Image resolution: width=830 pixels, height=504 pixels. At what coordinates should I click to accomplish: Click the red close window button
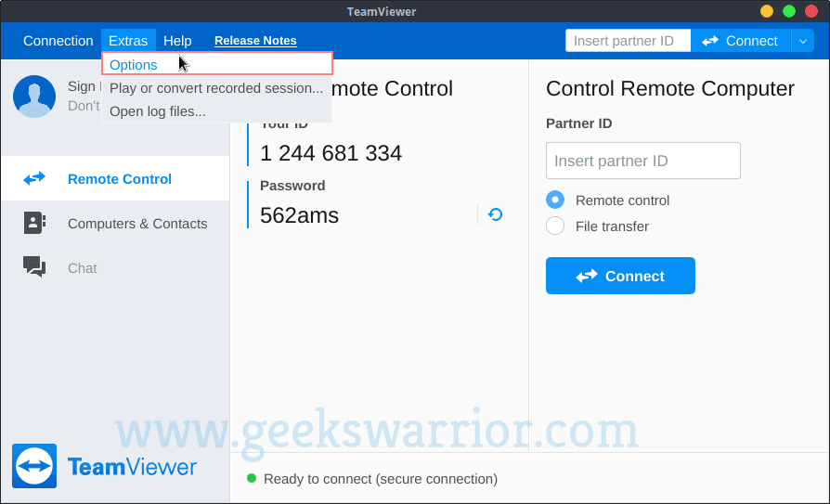pyautogui.click(x=811, y=11)
